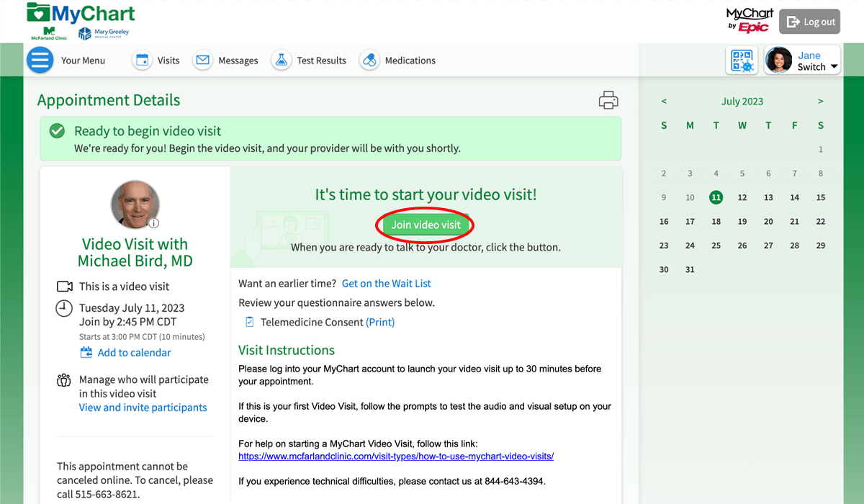The height and width of the screenshot is (504, 864).
Task: Open the mcfarlandclinic.com video visits URL
Action: (x=396, y=456)
